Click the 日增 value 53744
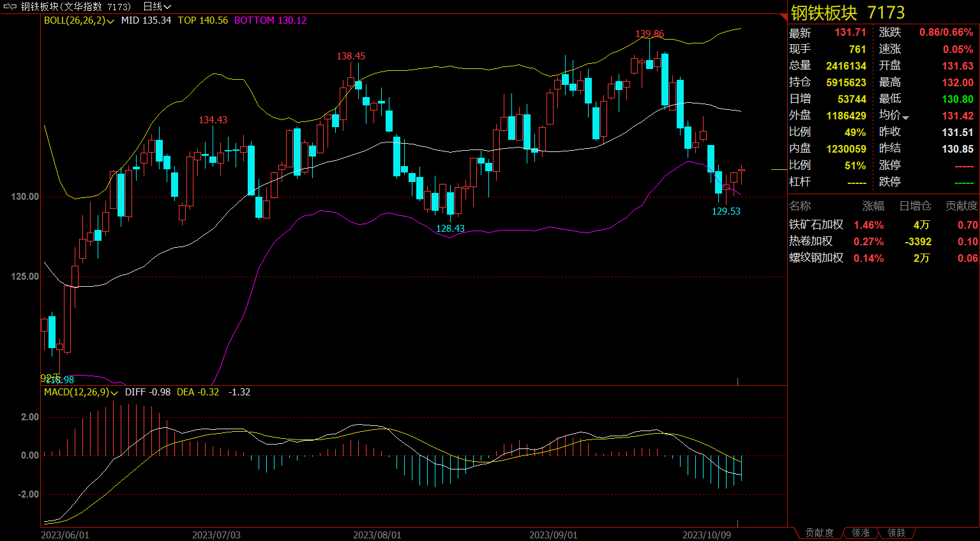This screenshot has width=980, height=541. point(852,99)
